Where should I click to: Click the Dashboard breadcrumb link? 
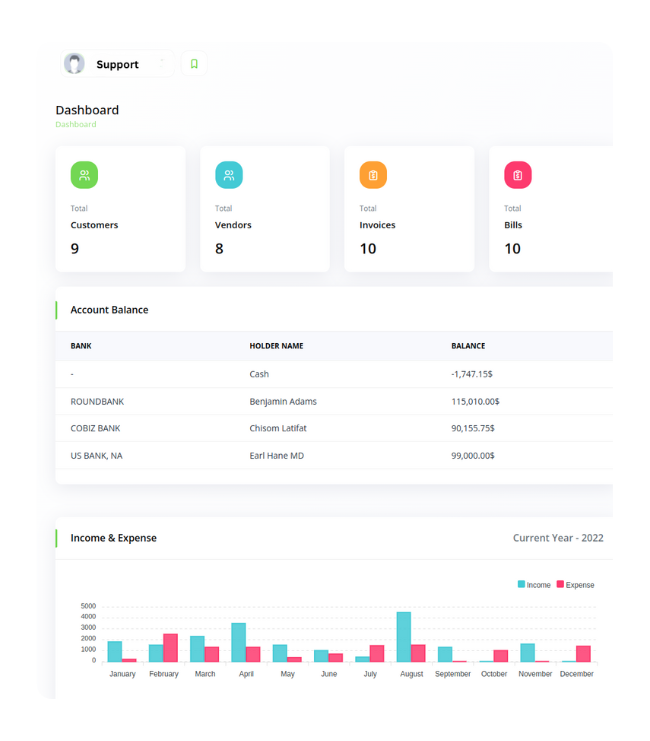(x=76, y=125)
